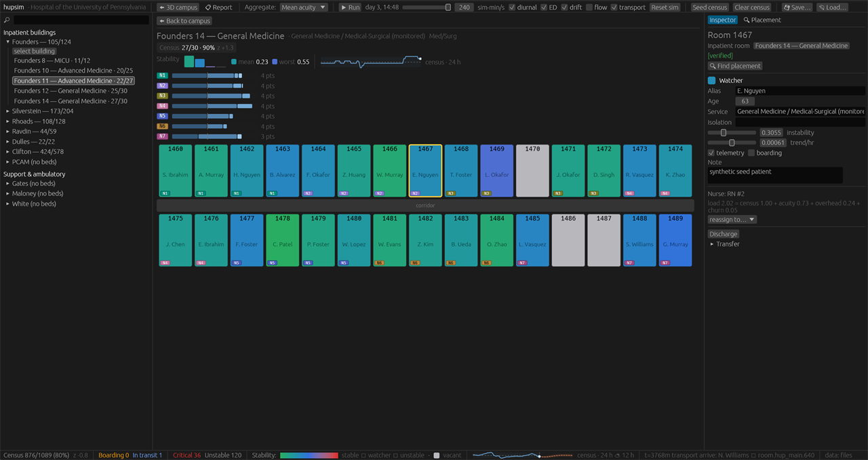This screenshot has height=460, width=868.
Task: Click the N2 nurse badge in workload list
Action: [x=162, y=85]
